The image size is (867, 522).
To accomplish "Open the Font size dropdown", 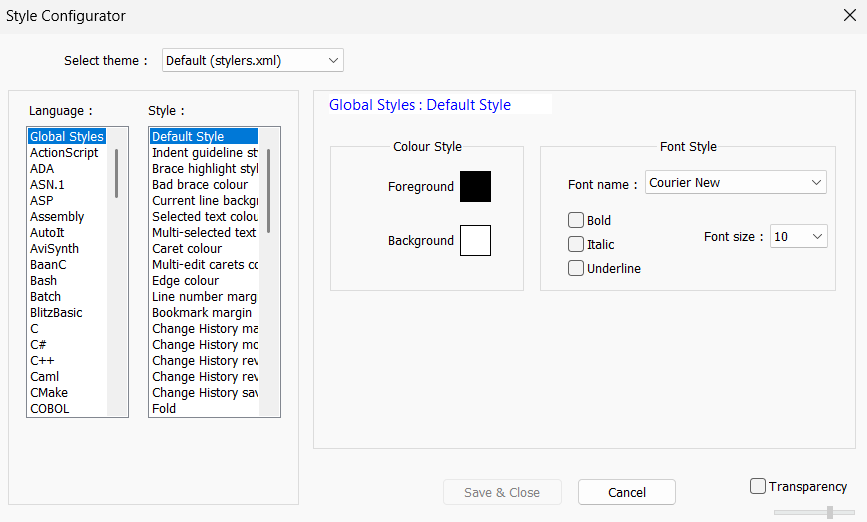I will click(x=798, y=237).
